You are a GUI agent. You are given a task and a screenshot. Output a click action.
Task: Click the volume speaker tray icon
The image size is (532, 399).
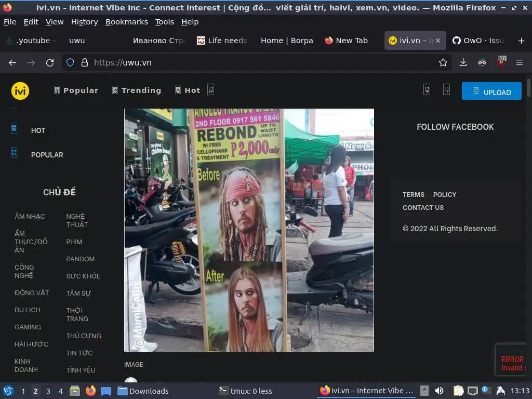pos(439,391)
